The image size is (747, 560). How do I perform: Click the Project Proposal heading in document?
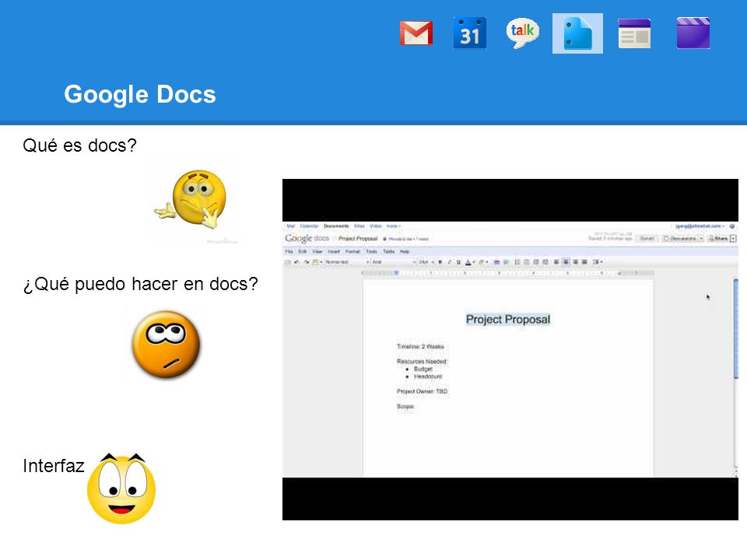[x=508, y=319]
